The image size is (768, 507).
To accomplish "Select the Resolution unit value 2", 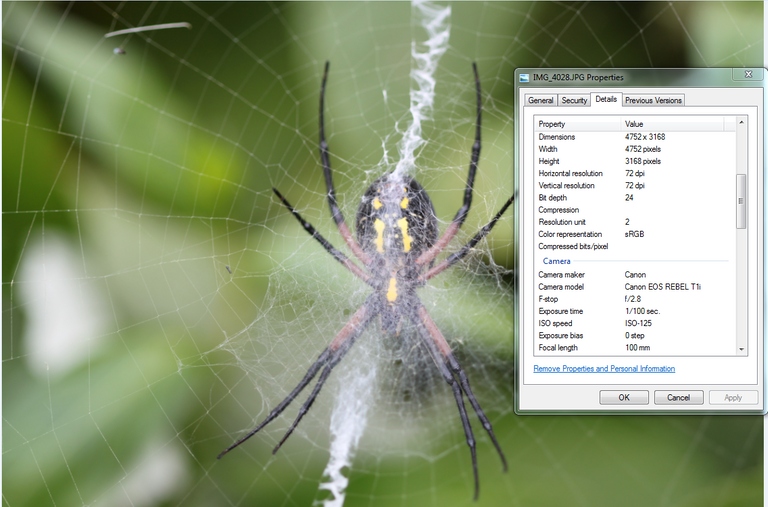I will pyautogui.click(x=627, y=222).
